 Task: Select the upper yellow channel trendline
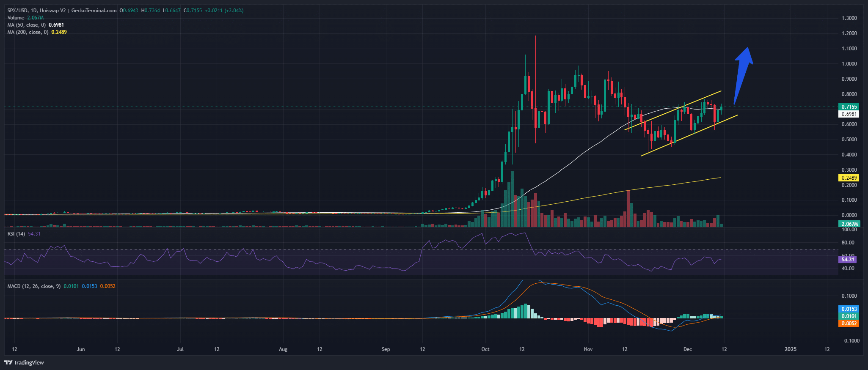pyautogui.click(x=673, y=110)
